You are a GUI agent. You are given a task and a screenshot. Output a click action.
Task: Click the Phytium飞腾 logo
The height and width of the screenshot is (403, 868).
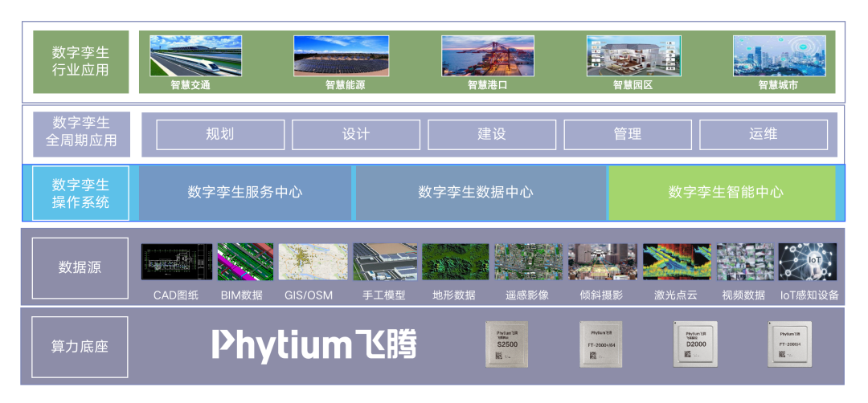pos(314,345)
